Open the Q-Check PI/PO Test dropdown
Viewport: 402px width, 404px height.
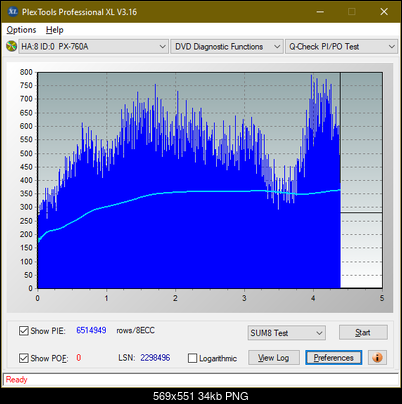[341, 47]
